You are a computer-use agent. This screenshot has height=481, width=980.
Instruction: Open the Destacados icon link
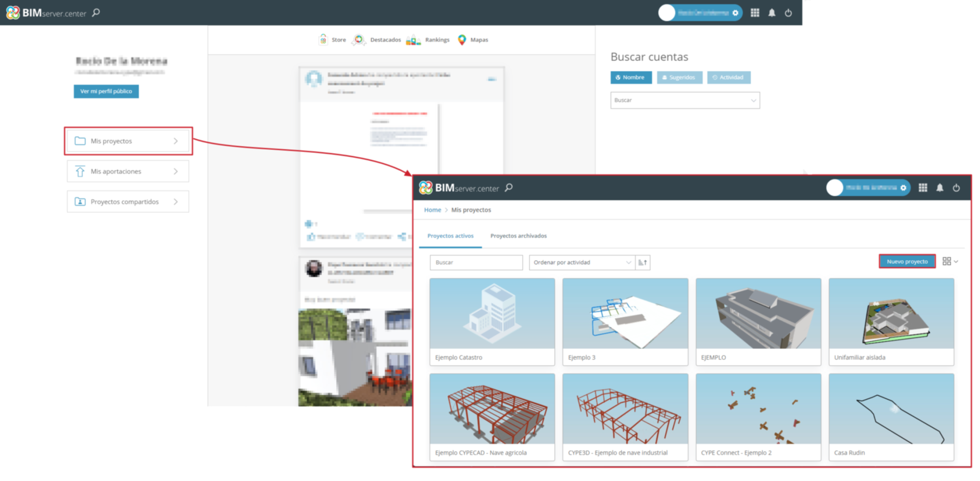[x=358, y=40]
